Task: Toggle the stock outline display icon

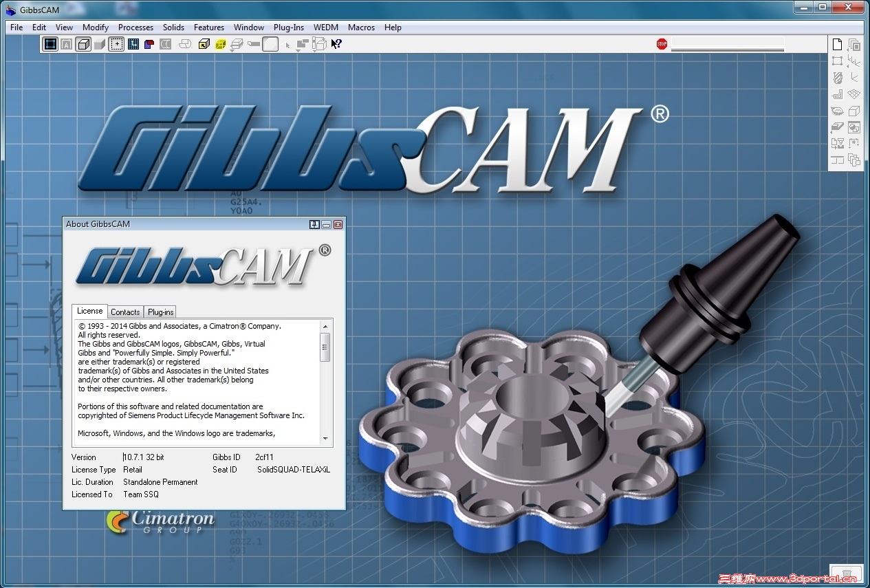Action: 50,44
